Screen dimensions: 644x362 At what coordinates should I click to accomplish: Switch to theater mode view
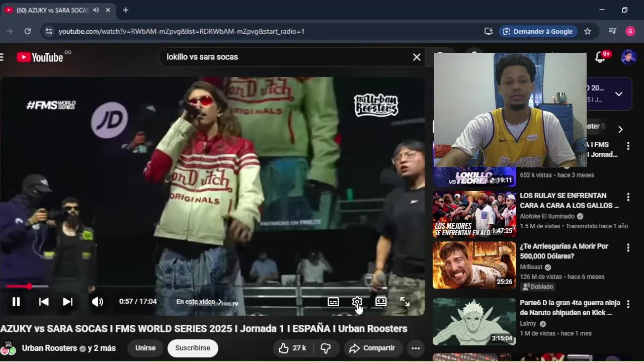point(381,302)
